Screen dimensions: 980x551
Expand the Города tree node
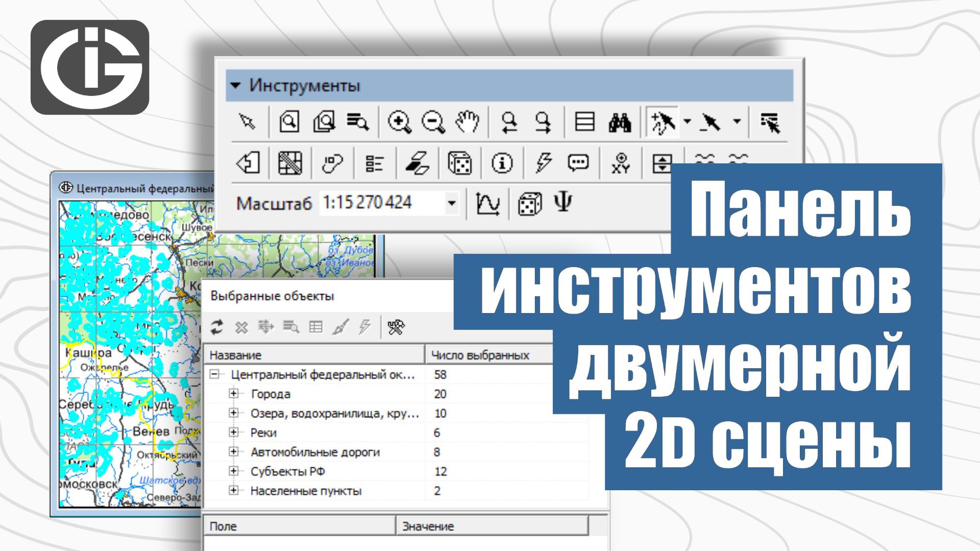[234, 393]
